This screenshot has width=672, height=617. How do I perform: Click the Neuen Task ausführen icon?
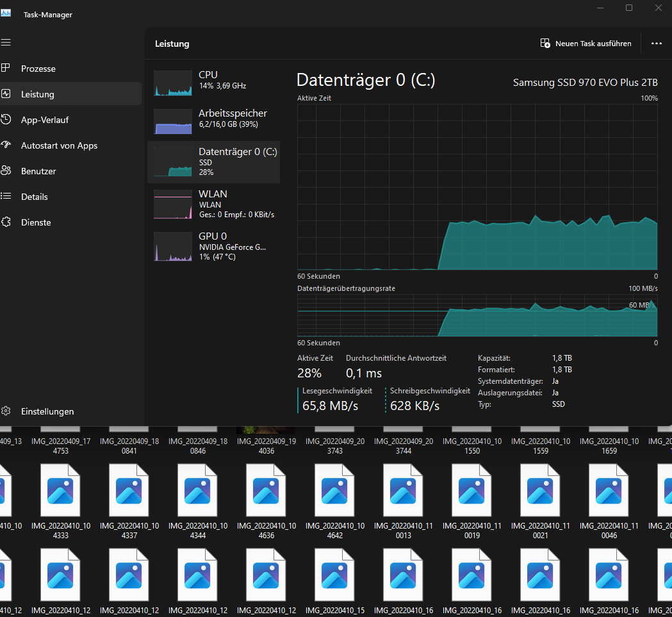pyautogui.click(x=545, y=44)
